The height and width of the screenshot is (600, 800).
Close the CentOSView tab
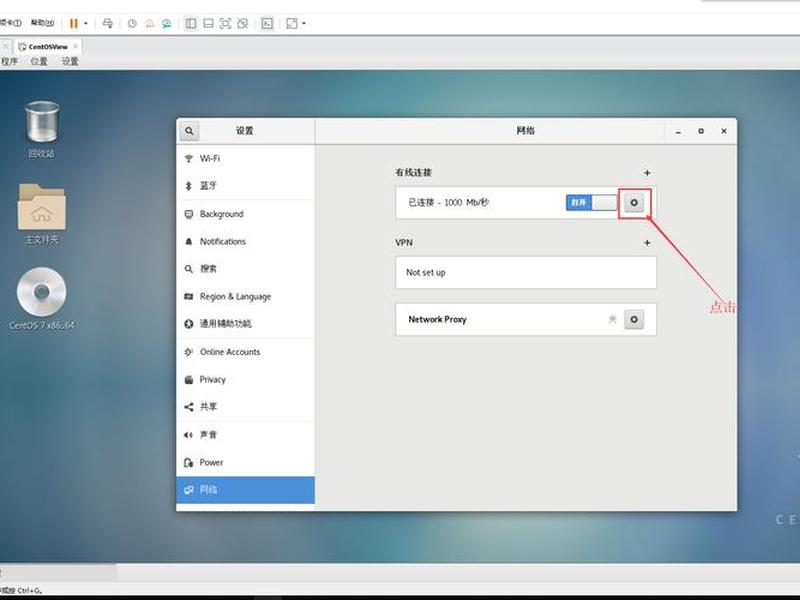(x=76, y=46)
